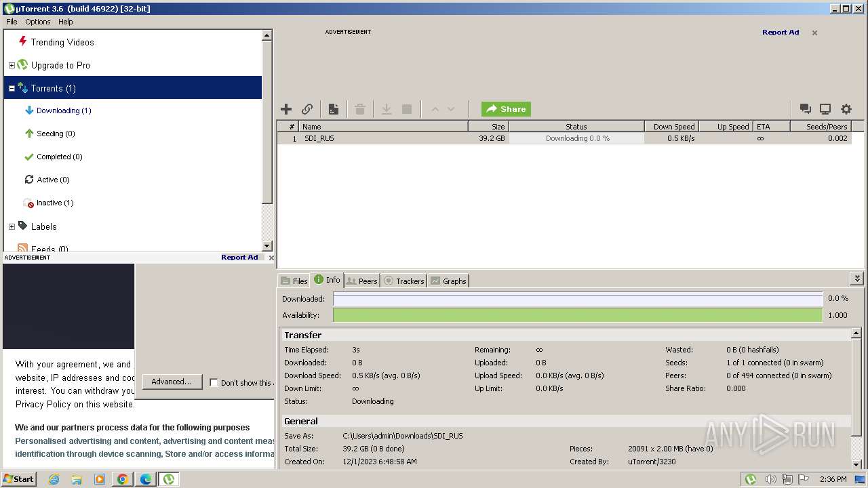
Task: Click the Labels tag icon
Action: point(23,226)
